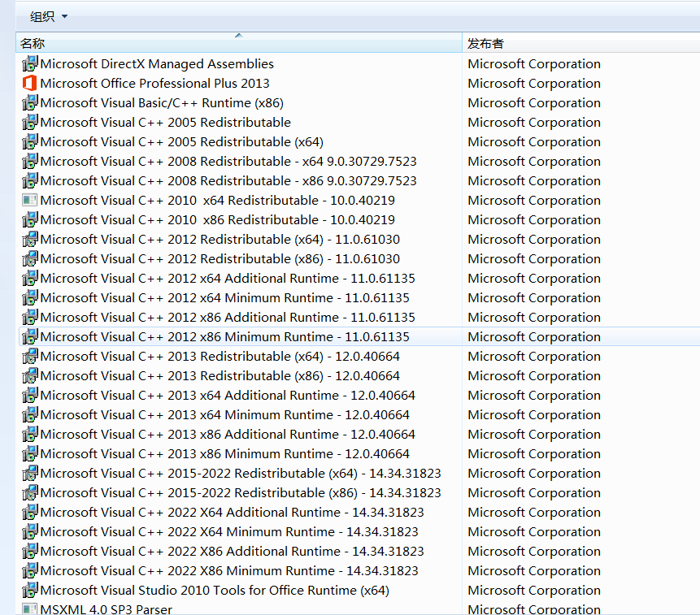Click the Visual C++ 2015-2022 Redistributable (x64) icon

[29, 473]
